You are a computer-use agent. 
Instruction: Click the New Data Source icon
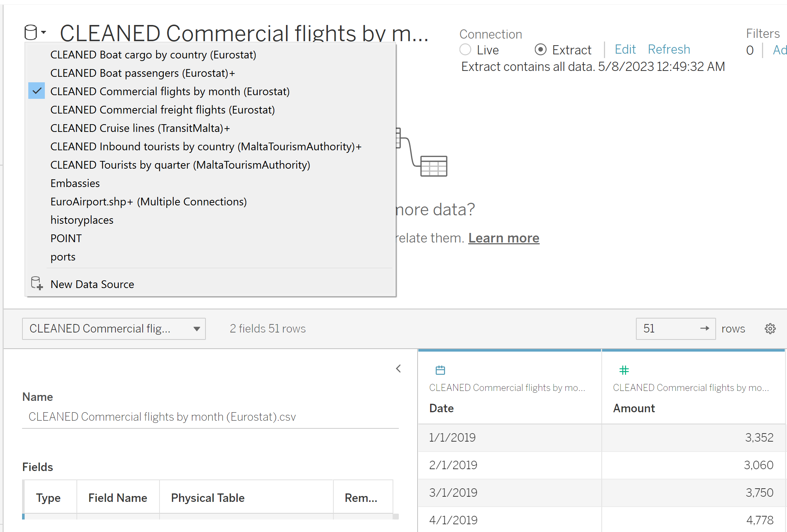click(x=37, y=283)
